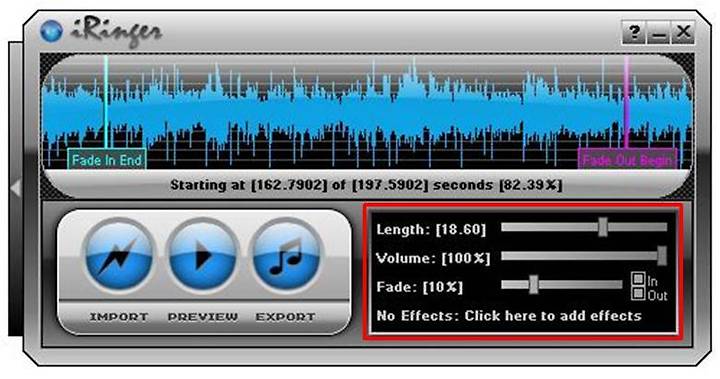Image resolution: width=720 pixels, height=379 pixels.
Task: Click the EXPORT label text
Action: point(286,317)
